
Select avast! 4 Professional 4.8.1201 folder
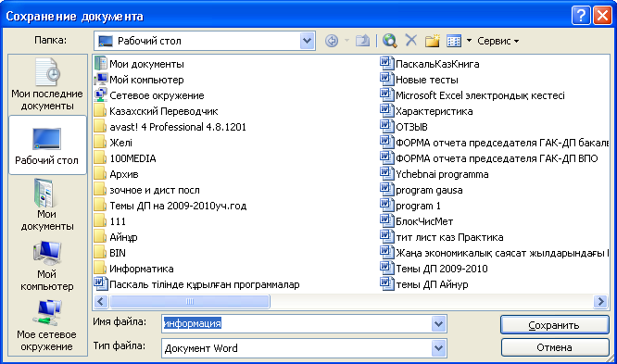pyautogui.click(x=170, y=127)
